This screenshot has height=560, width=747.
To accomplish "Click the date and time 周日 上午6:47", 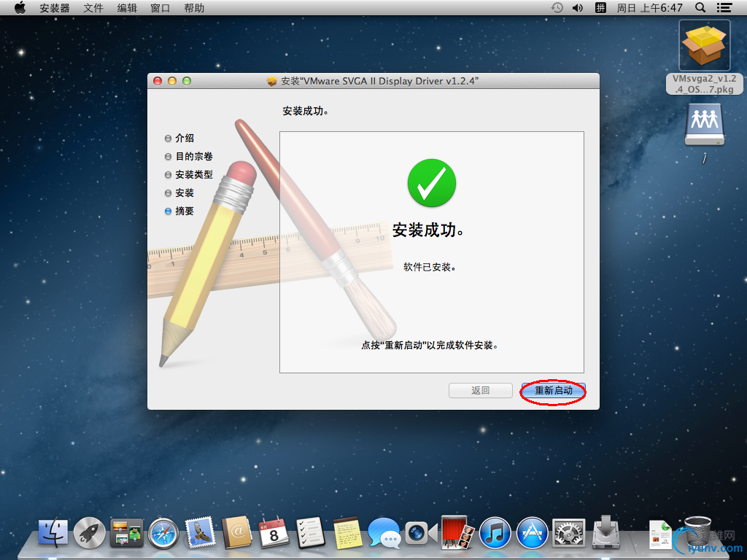I will point(649,8).
